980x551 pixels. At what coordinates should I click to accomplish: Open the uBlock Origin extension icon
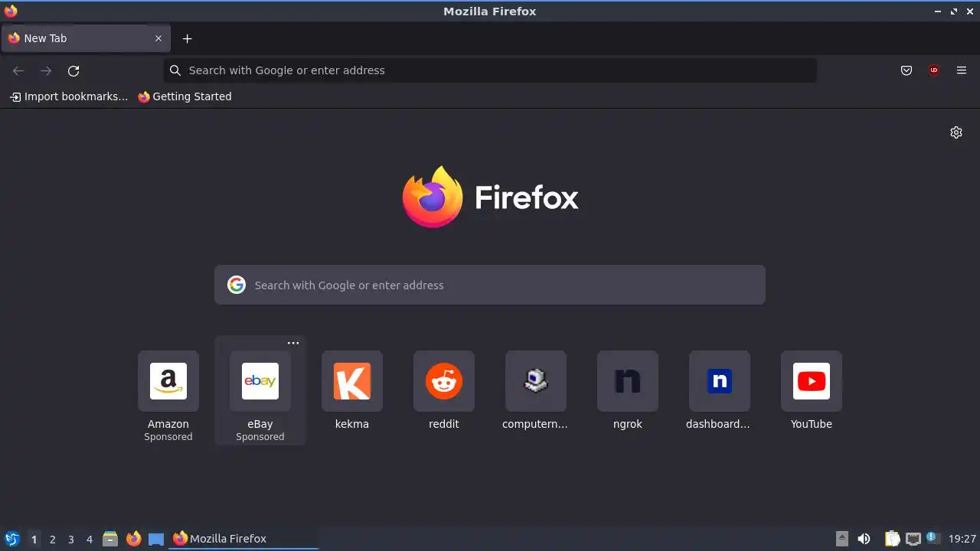pyautogui.click(x=934, y=70)
